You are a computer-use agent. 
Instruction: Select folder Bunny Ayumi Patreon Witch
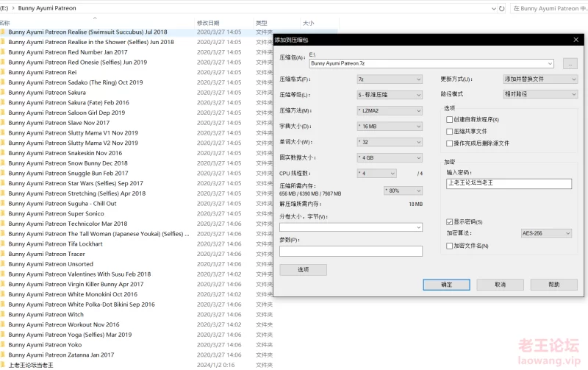tap(46, 315)
